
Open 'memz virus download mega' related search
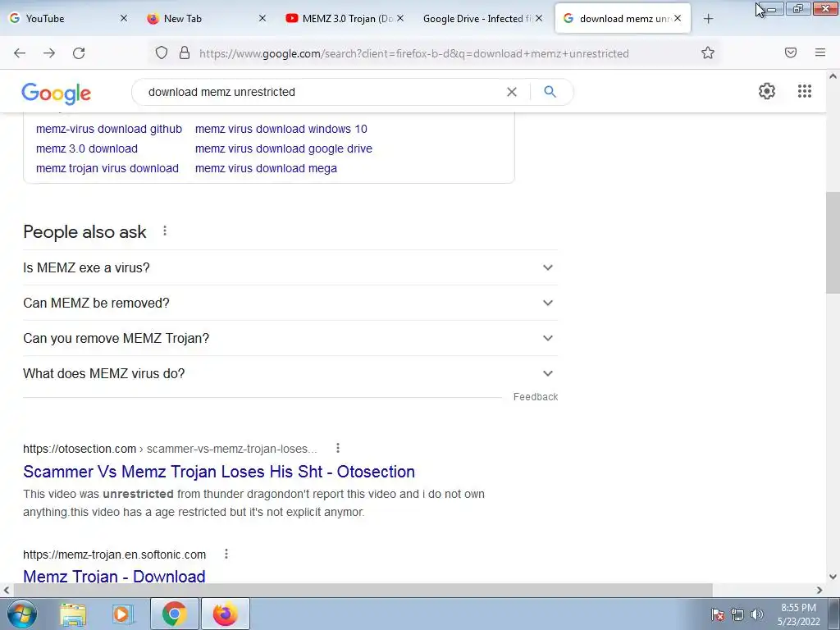click(x=267, y=169)
